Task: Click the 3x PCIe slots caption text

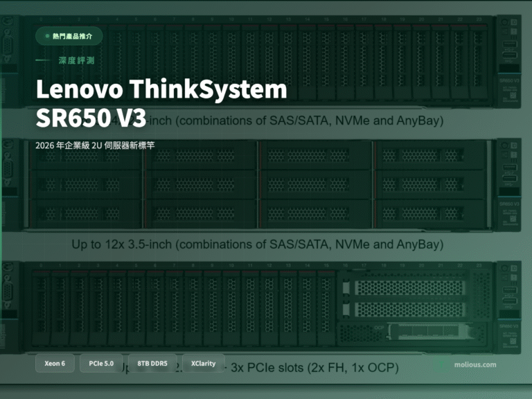Action: pyautogui.click(x=314, y=368)
